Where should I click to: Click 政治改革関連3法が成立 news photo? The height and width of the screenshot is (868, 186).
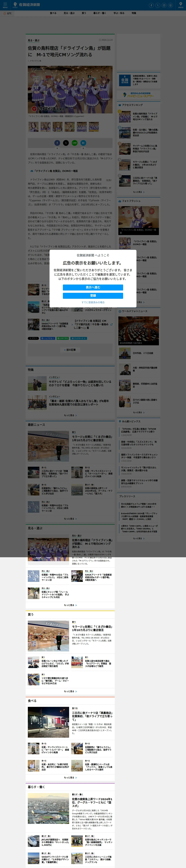pyautogui.click(x=138, y=331)
